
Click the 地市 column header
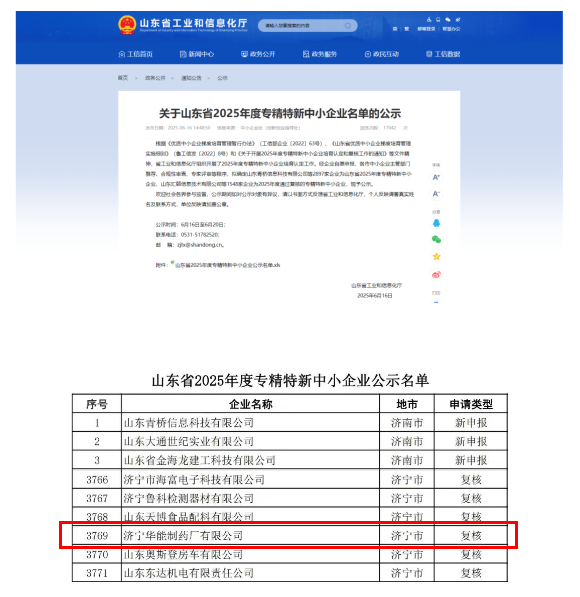(x=407, y=404)
